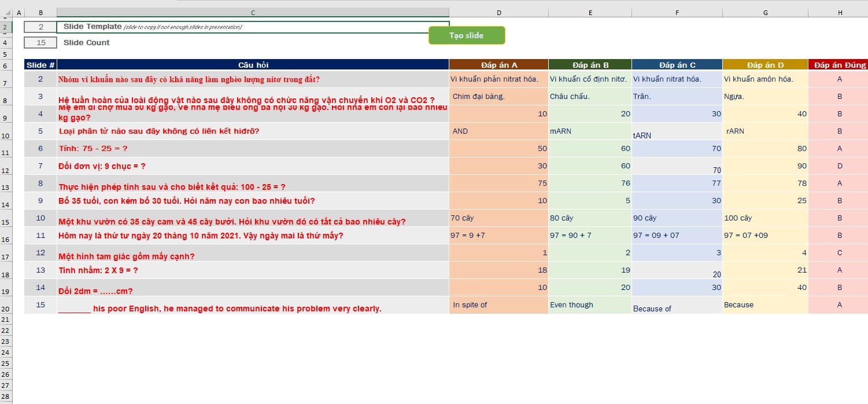
Task: Select question Một hình tam giác gồm mấy cạnh
Action: [x=253, y=253]
